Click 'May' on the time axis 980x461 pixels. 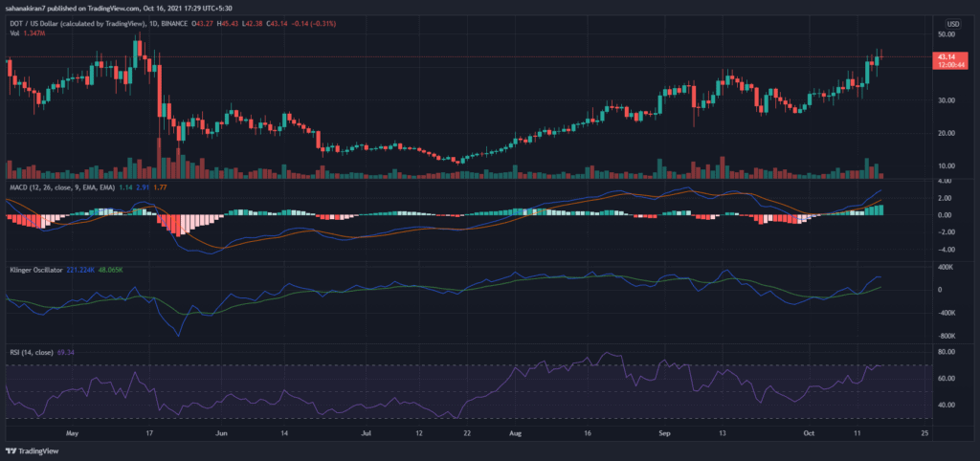tap(72, 432)
